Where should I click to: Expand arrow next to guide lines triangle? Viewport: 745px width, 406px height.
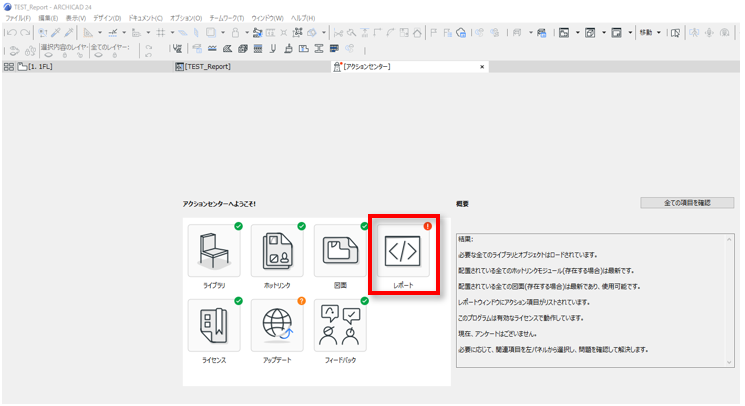tap(100, 33)
